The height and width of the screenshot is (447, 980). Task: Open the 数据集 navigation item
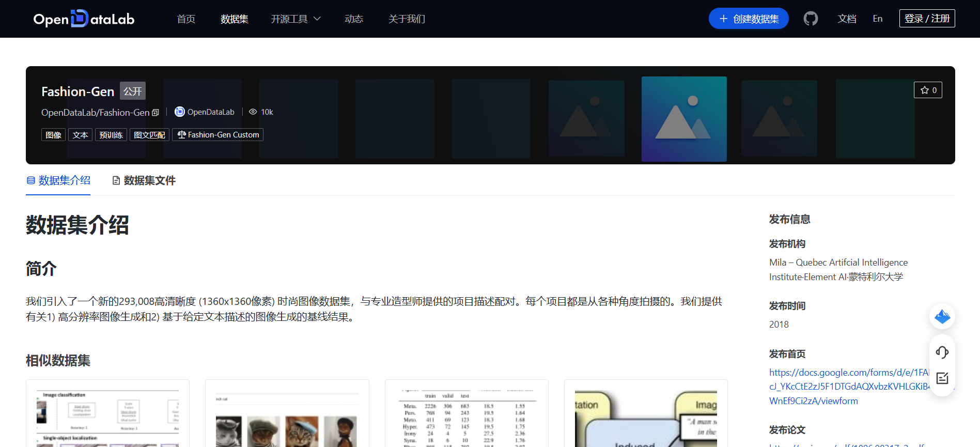point(235,19)
